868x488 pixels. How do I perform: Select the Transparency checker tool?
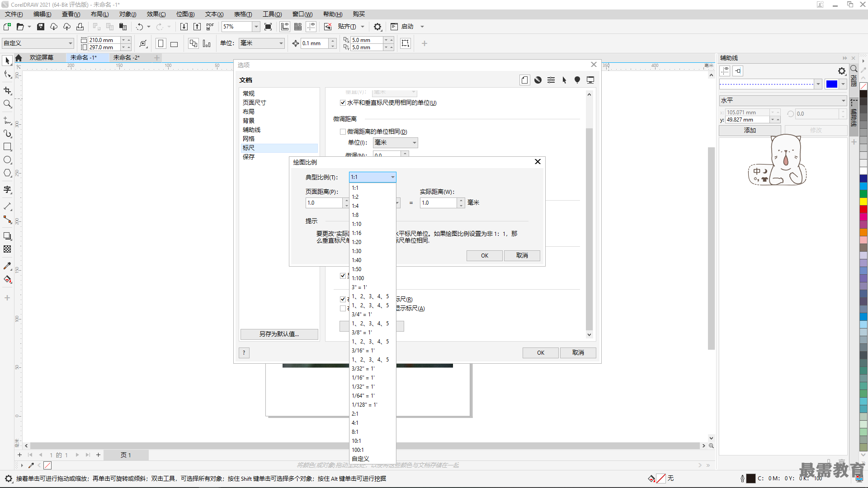7,249
